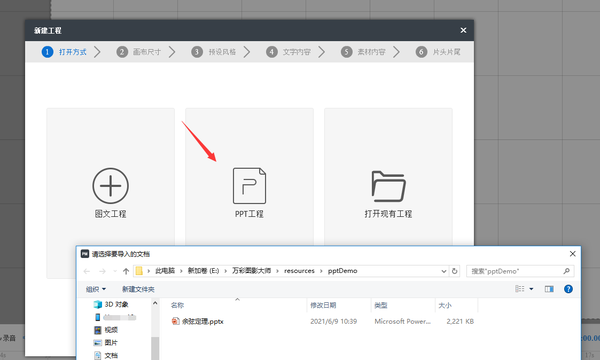
Task: Open the 打开现有工程 folder icon
Action: [x=388, y=186]
